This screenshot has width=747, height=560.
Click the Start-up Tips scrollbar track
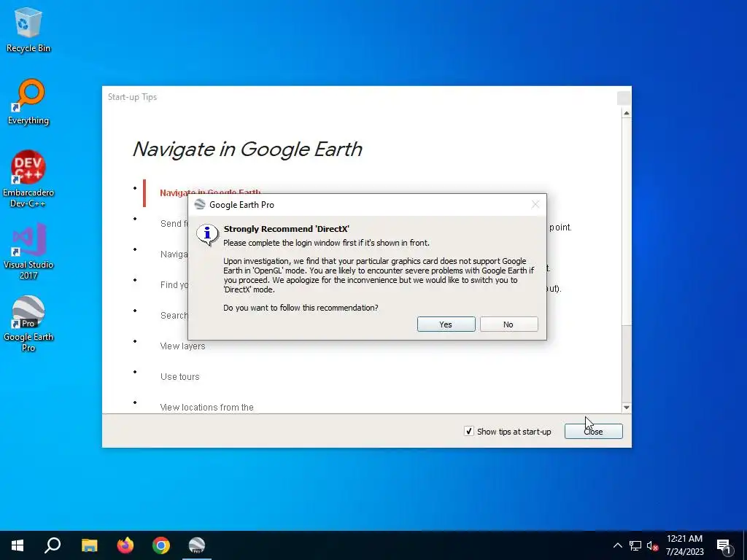click(x=627, y=365)
